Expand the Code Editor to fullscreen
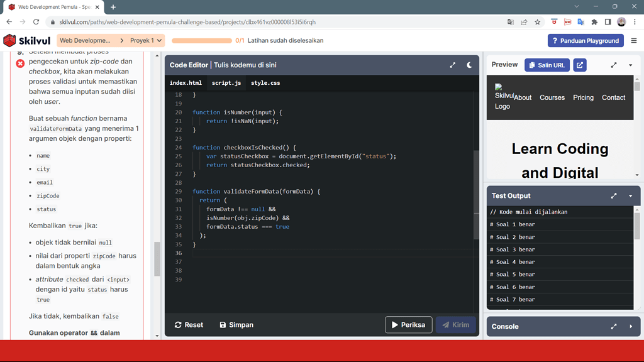Image resolution: width=644 pixels, height=362 pixels. pyautogui.click(x=452, y=65)
